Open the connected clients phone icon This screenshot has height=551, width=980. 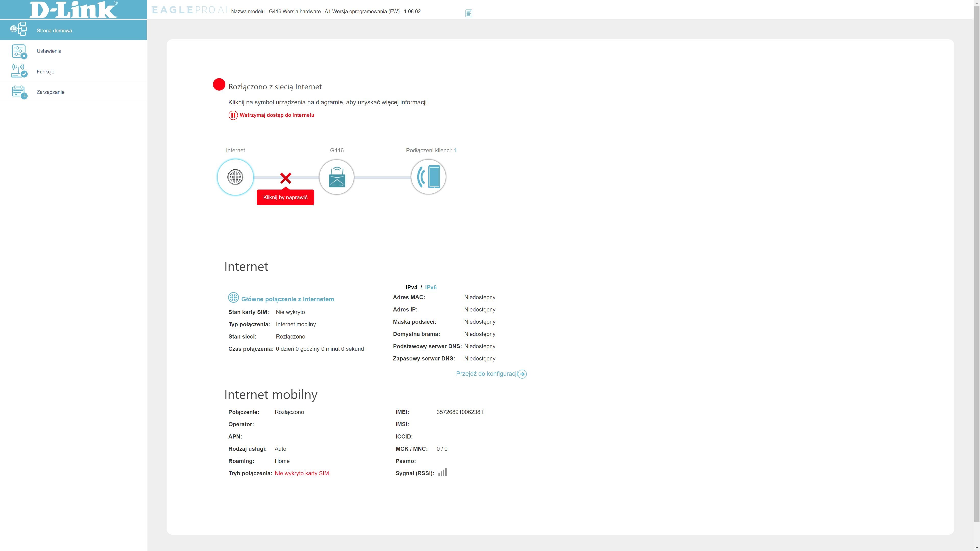click(x=428, y=177)
